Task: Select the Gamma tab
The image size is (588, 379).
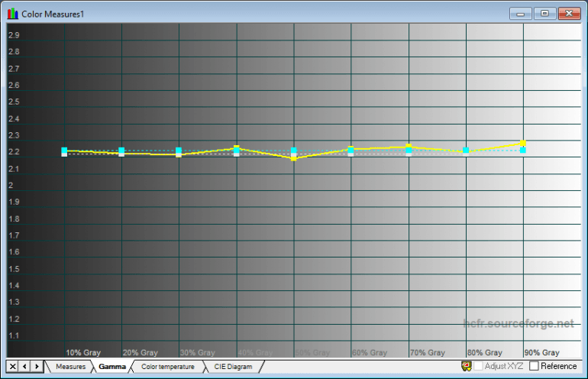Action: coord(111,367)
